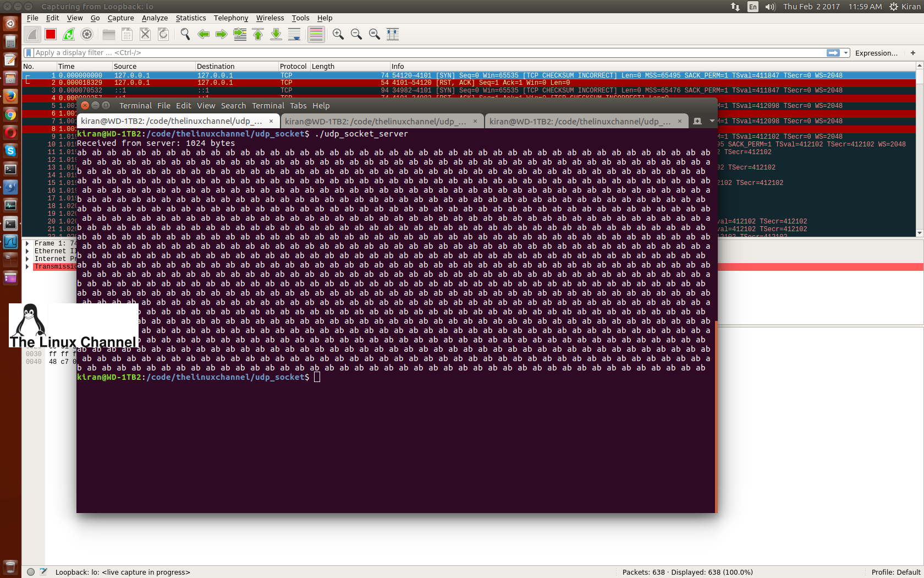Image resolution: width=924 pixels, height=578 pixels.
Task: Restart the current capture with green fin
Action: click(69, 34)
